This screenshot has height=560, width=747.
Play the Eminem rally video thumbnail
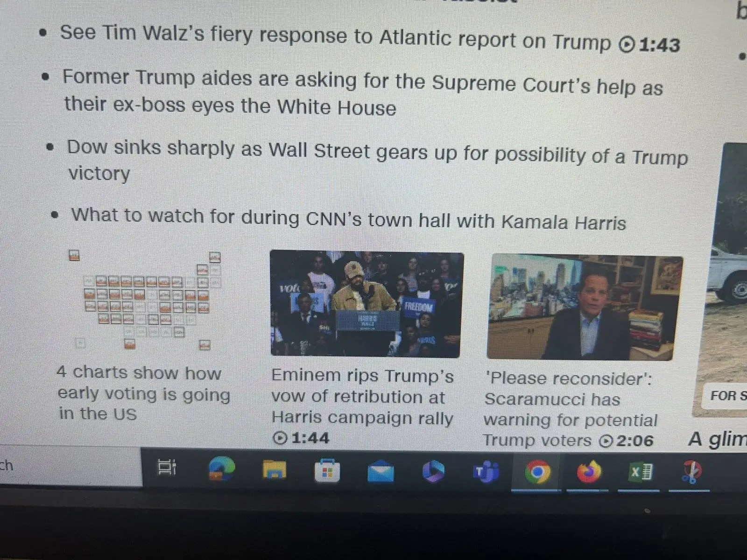point(366,304)
